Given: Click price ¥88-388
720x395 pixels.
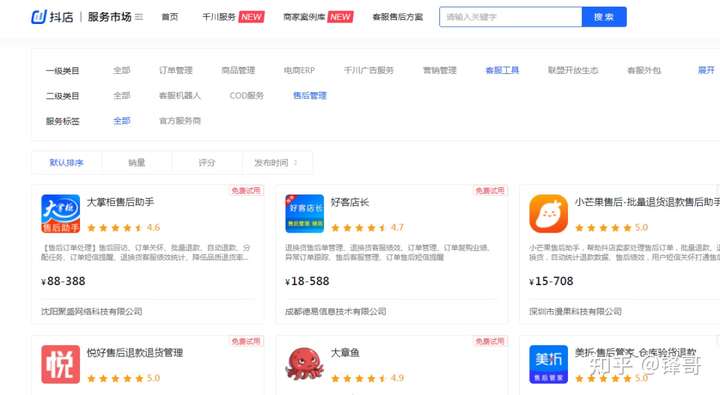Looking at the screenshot, I should [x=63, y=281].
